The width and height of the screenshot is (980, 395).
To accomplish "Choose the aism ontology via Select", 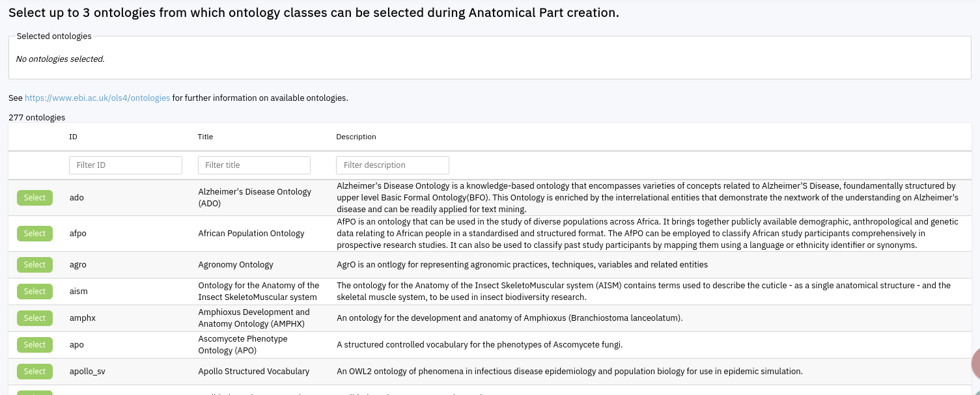I will (35, 292).
